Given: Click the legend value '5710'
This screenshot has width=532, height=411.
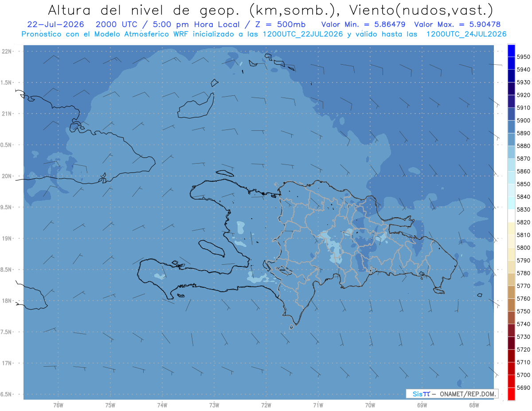Looking at the screenshot, I should (x=524, y=362).
